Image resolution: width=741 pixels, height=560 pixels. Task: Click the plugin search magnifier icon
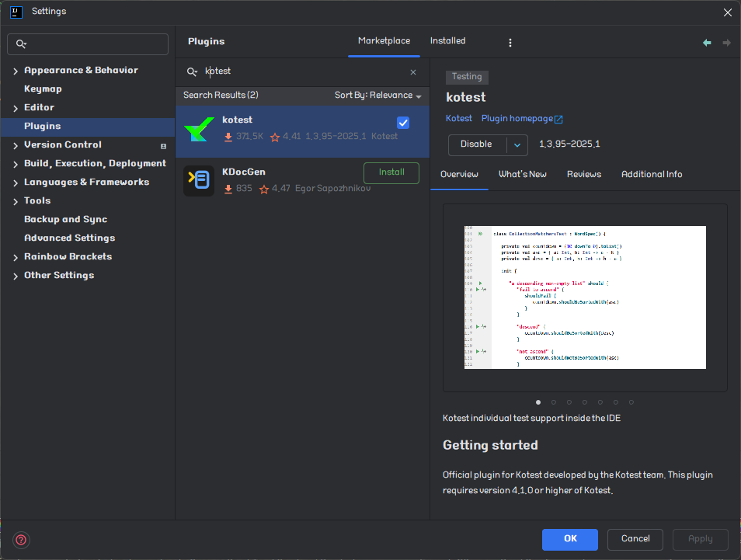[x=192, y=71]
